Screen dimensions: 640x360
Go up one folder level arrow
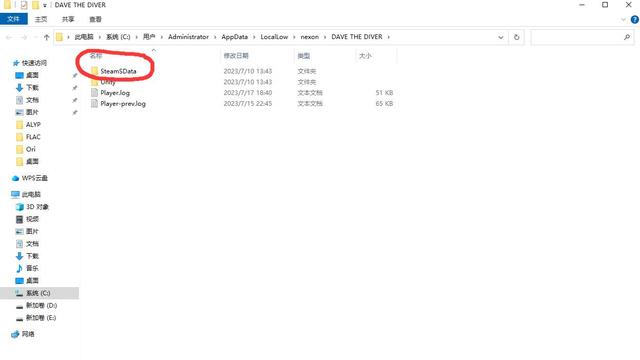tap(47, 37)
